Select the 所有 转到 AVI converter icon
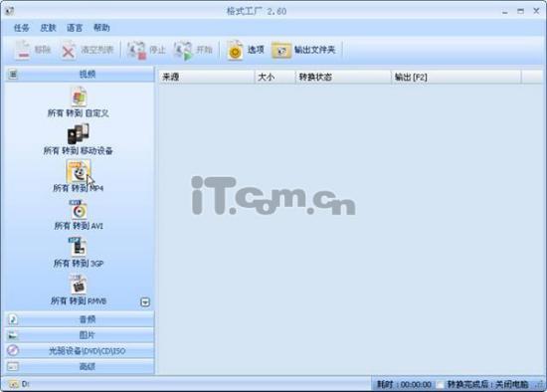Image resolution: width=547 pixels, height=392 pixels. pyautogui.click(x=79, y=210)
